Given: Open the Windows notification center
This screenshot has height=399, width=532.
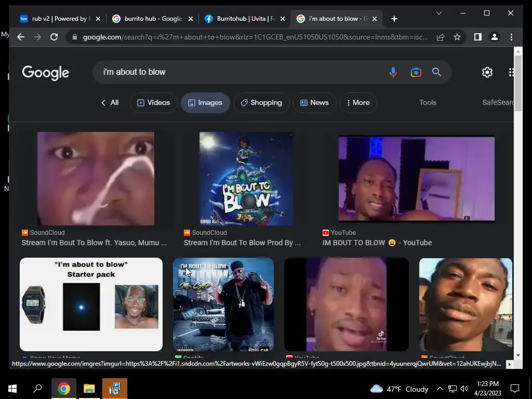Looking at the screenshot, I should [x=515, y=389].
